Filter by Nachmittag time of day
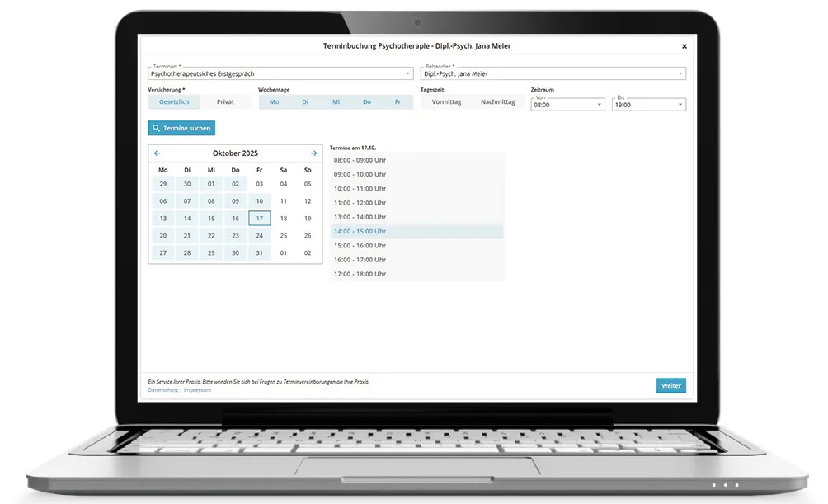 (498, 102)
